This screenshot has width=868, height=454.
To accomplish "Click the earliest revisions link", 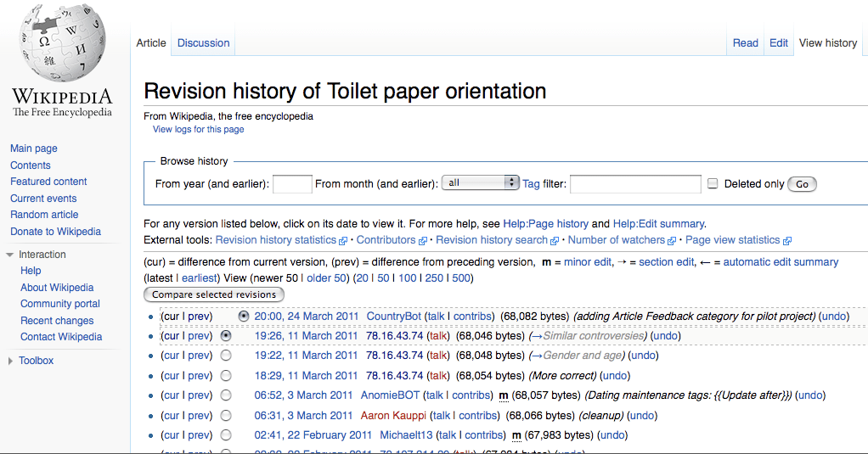I will tap(200, 278).
